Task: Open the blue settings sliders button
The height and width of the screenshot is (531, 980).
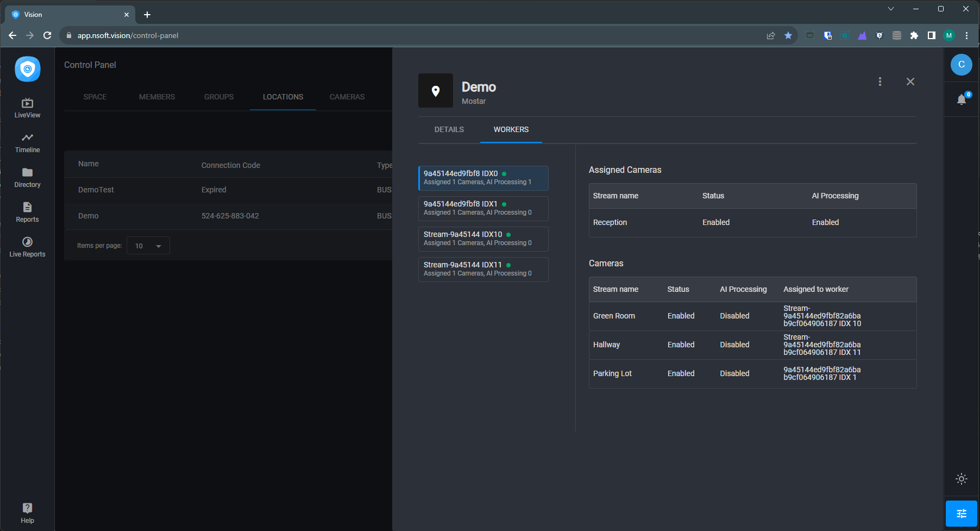Action: [962, 514]
